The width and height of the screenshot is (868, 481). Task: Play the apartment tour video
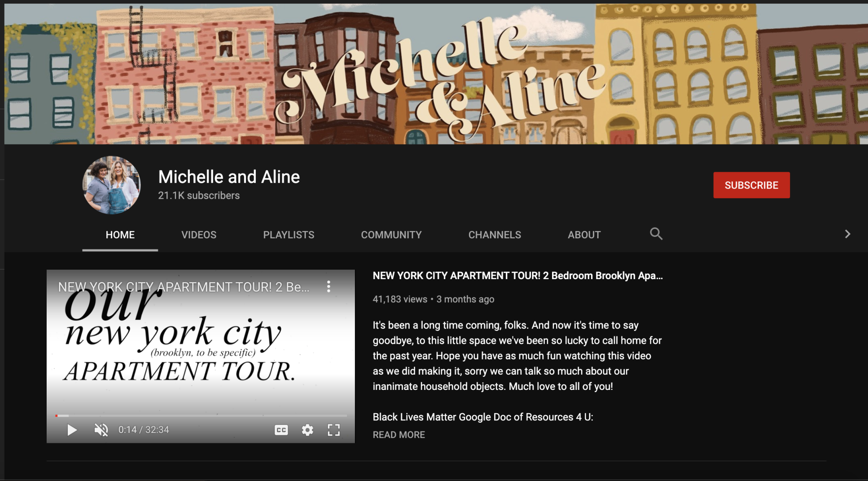(x=72, y=430)
